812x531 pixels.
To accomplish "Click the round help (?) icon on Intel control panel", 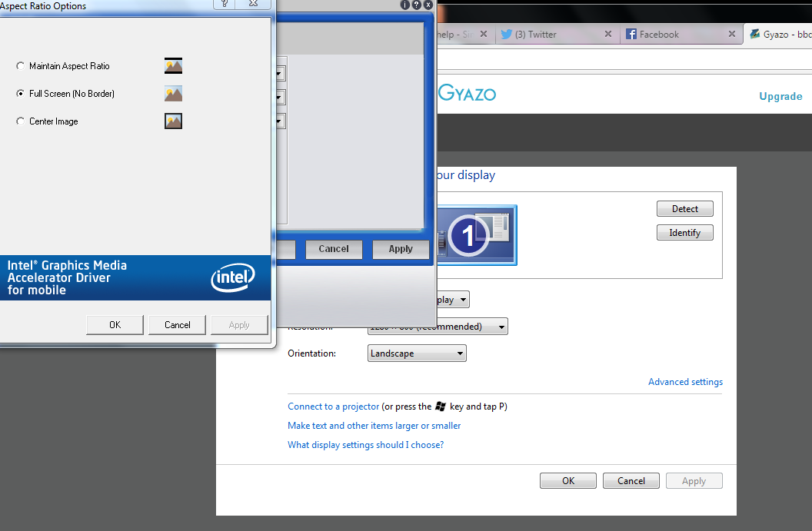I will point(416,5).
